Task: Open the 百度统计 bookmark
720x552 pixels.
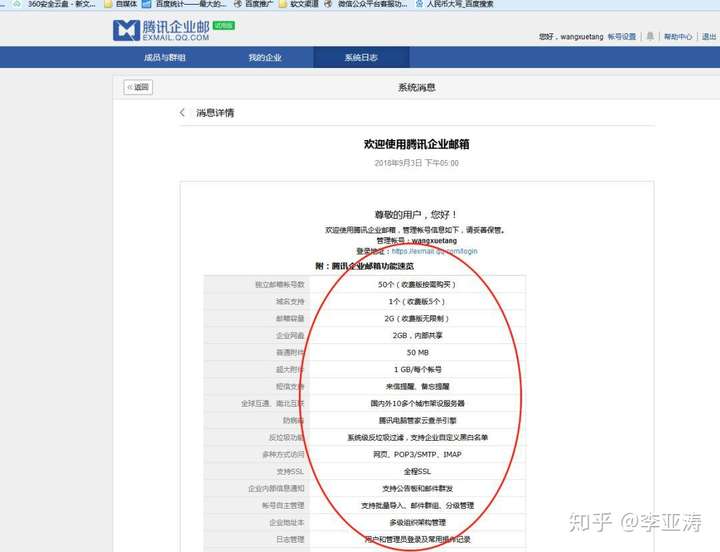Action: (184, 4)
